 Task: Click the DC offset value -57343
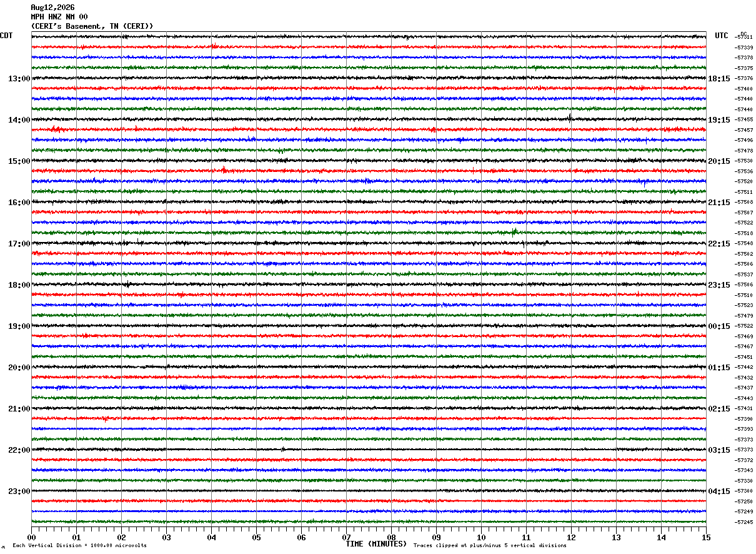coord(744,470)
